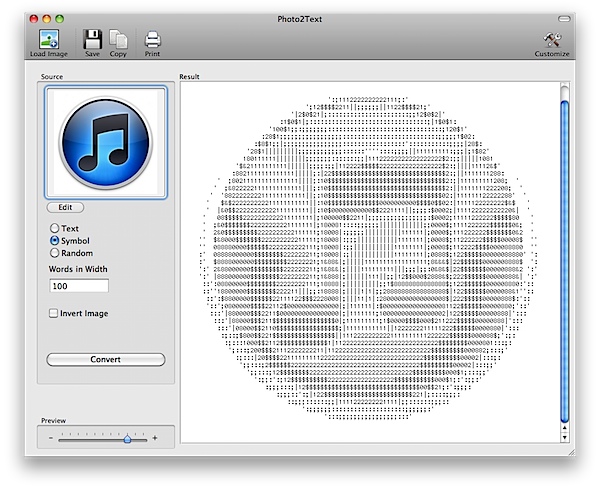Screen dimensions: 600x490
Task: Click the yellow minimize window button
Action: (x=47, y=18)
